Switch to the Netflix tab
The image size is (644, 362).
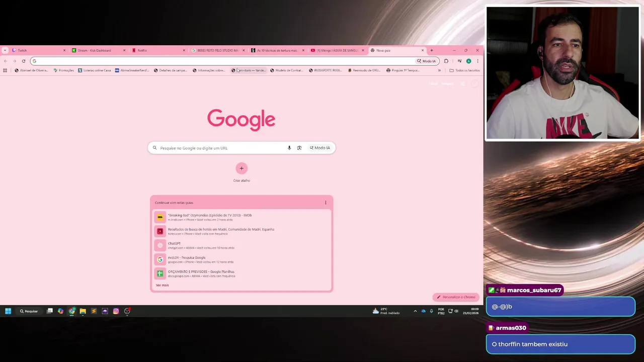[x=158, y=50]
